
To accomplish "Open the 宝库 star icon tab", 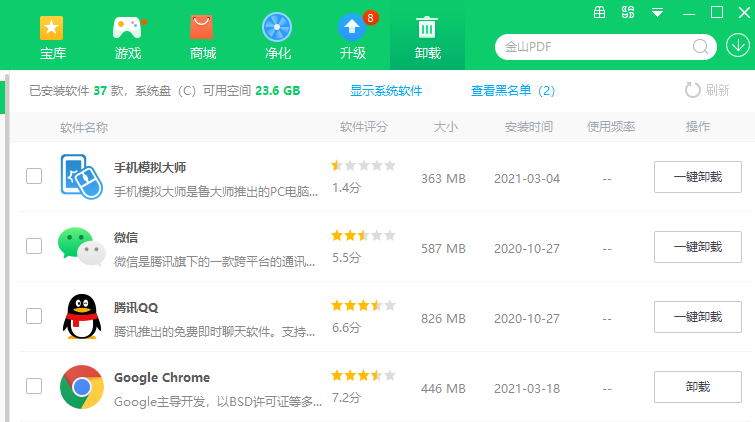I will 52,36.
